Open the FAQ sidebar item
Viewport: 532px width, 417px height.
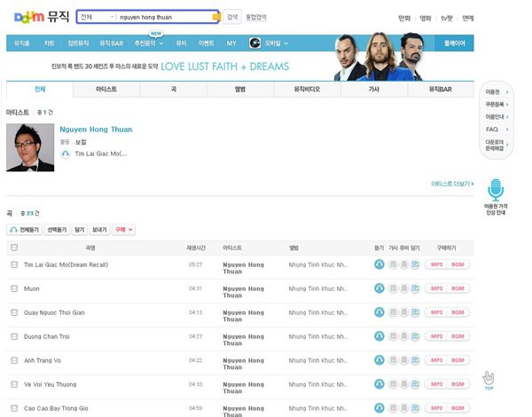[x=497, y=130]
